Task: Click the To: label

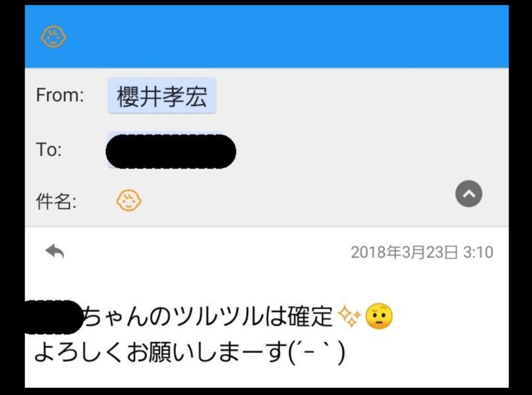Action: pos(49,150)
